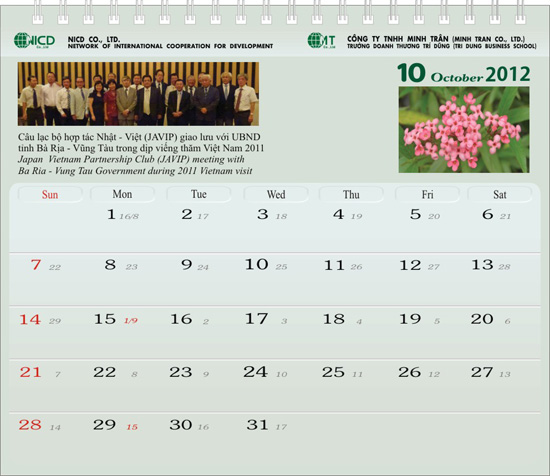Select Sunday October 14 in red
This screenshot has height=476, width=550.
[x=30, y=320]
